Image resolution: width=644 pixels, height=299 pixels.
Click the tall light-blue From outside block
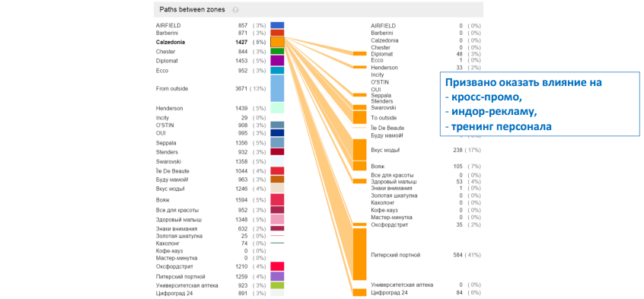(x=277, y=88)
